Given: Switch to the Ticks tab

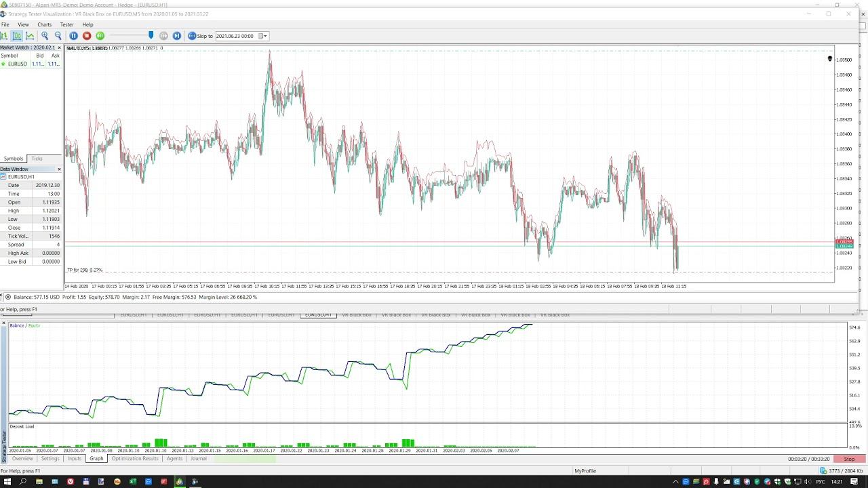Looking at the screenshot, I should pyautogui.click(x=37, y=159).
